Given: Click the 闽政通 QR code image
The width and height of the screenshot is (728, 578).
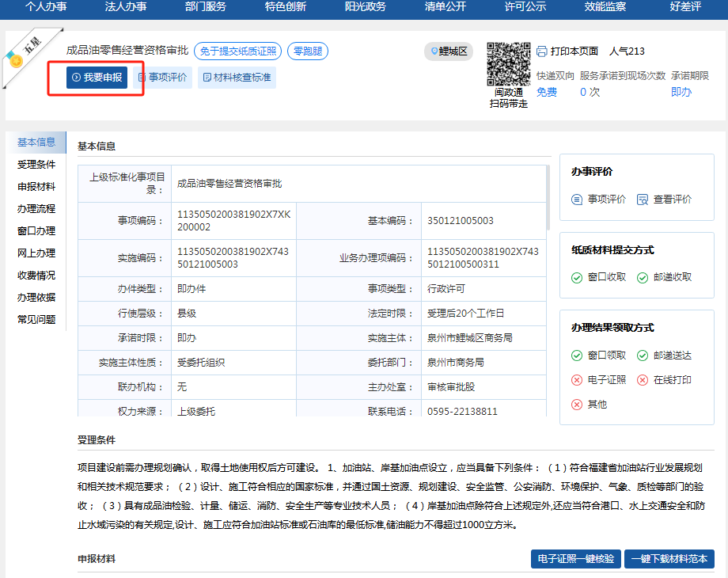Looking at the screenshot, I should pyautogui.click(x=508, y=64).
